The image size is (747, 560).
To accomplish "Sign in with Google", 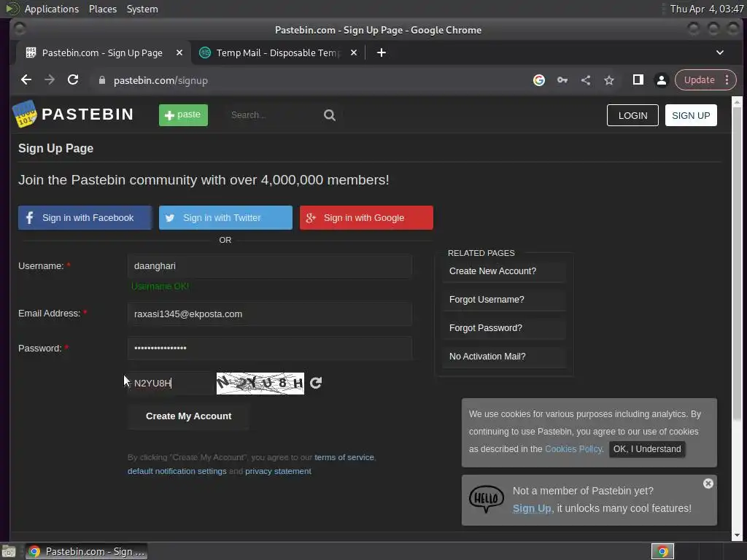I will click(366, 217).
